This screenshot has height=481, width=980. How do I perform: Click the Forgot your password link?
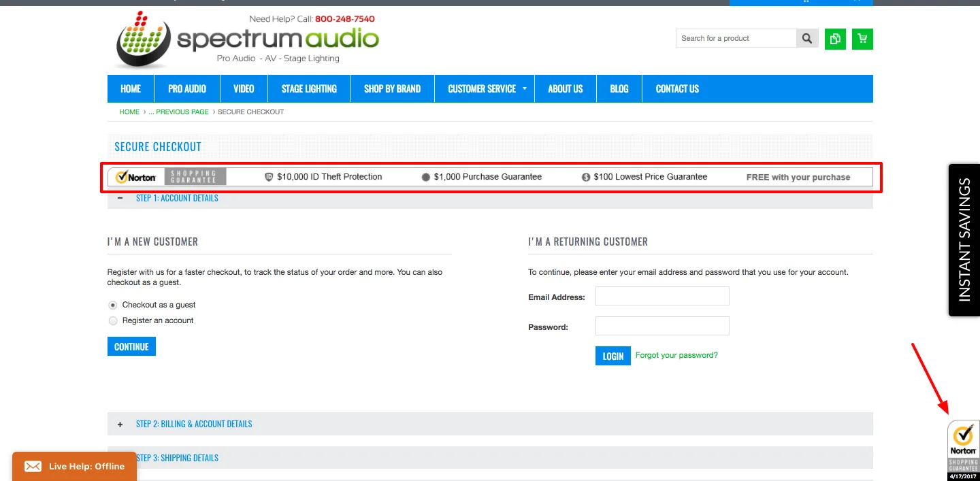click(x=676, y=354)
